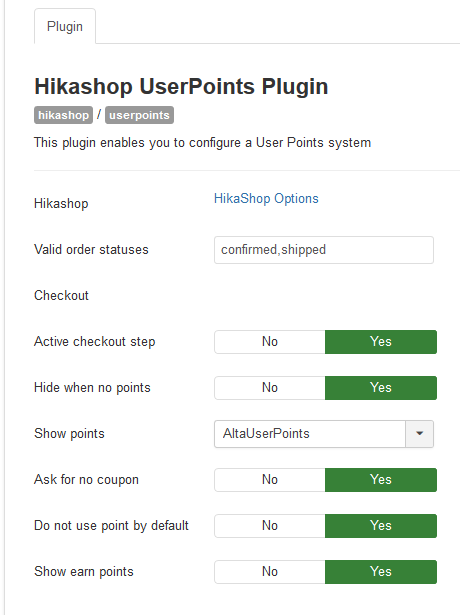Click the Hikashop UserPoints Plugin heading
The image size is (460, 615).
tap(181, 86)
